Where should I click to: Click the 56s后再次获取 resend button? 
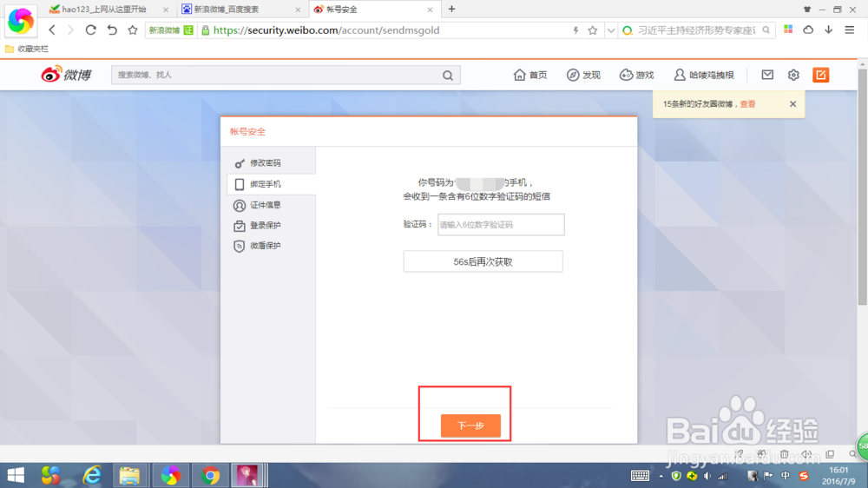483,261
